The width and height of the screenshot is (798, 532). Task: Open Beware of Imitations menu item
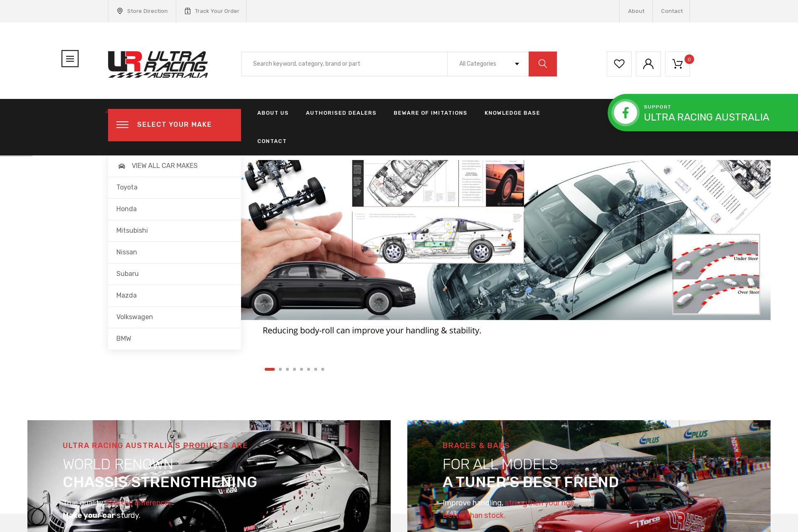coord(430,113)
